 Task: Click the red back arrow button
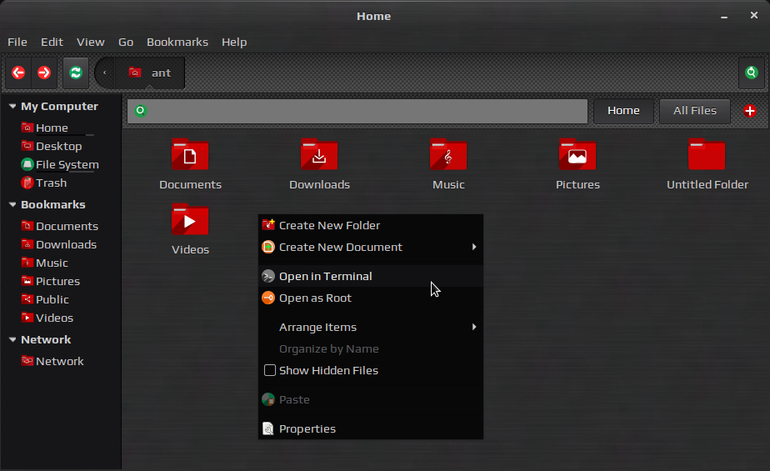click(x=19, y=73)
